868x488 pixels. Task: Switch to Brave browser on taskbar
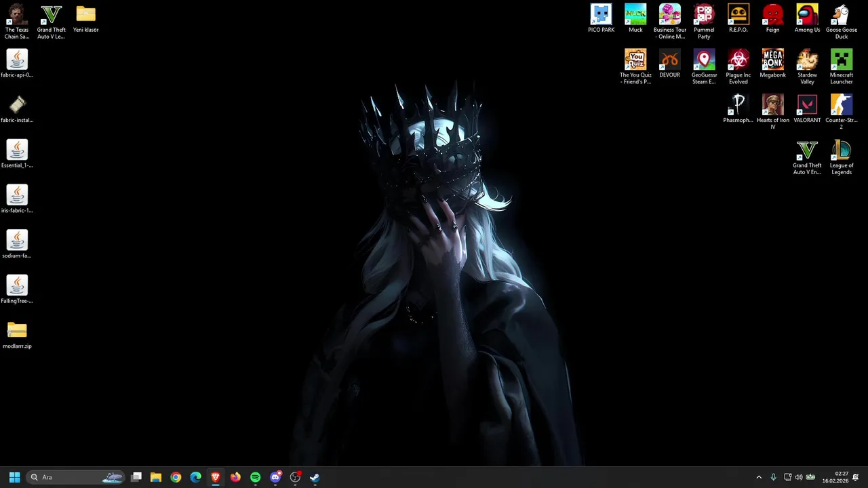coord(216,477)
